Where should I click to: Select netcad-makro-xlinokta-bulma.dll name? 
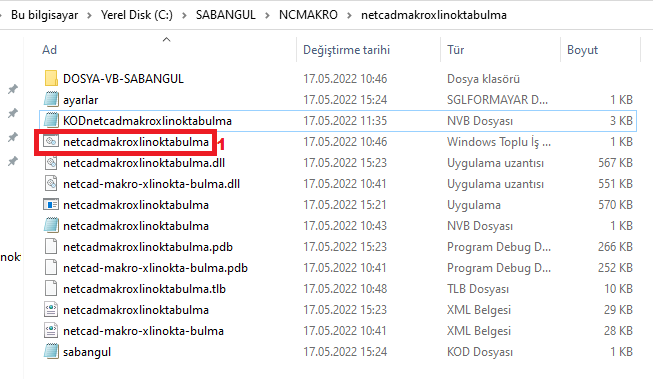pos(152,184)
